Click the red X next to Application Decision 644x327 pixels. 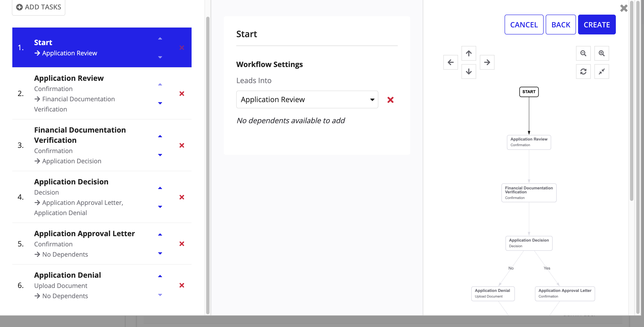(182, 197)
